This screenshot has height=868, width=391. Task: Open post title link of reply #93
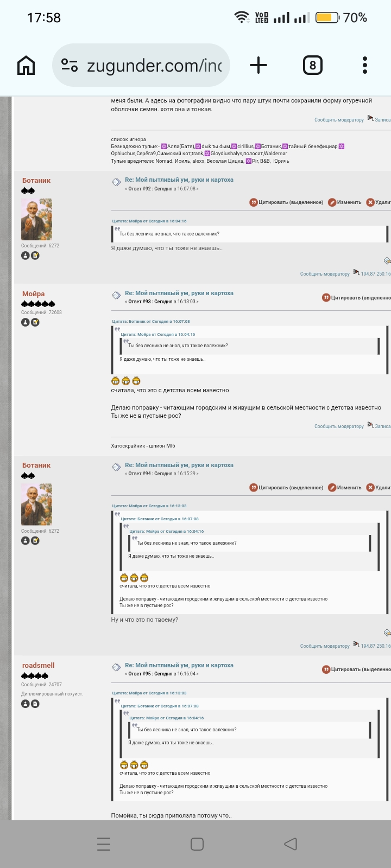pyautogui.click(x=179, y=293)
